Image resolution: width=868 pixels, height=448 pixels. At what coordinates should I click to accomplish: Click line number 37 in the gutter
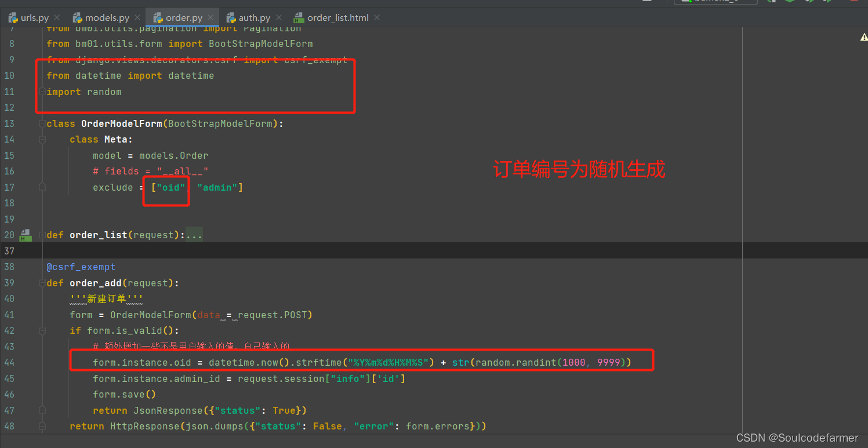point(9,251)
